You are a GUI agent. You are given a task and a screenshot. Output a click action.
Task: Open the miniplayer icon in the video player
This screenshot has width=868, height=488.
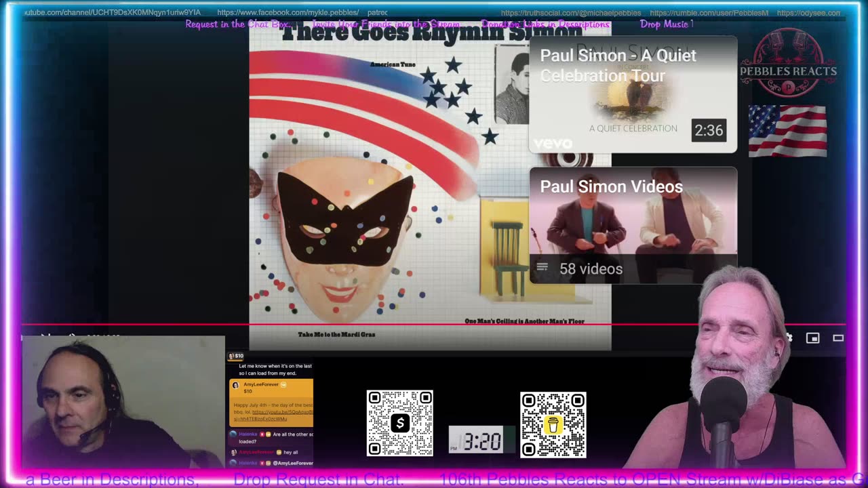tap(812, 338)
